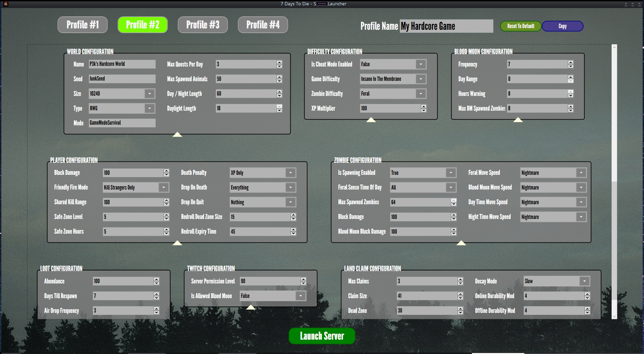Adjust the Max BM Spawned Zombies stepper
Image resolution: width=644 pixels, height=354 pixels.
[x=571, y=108]
